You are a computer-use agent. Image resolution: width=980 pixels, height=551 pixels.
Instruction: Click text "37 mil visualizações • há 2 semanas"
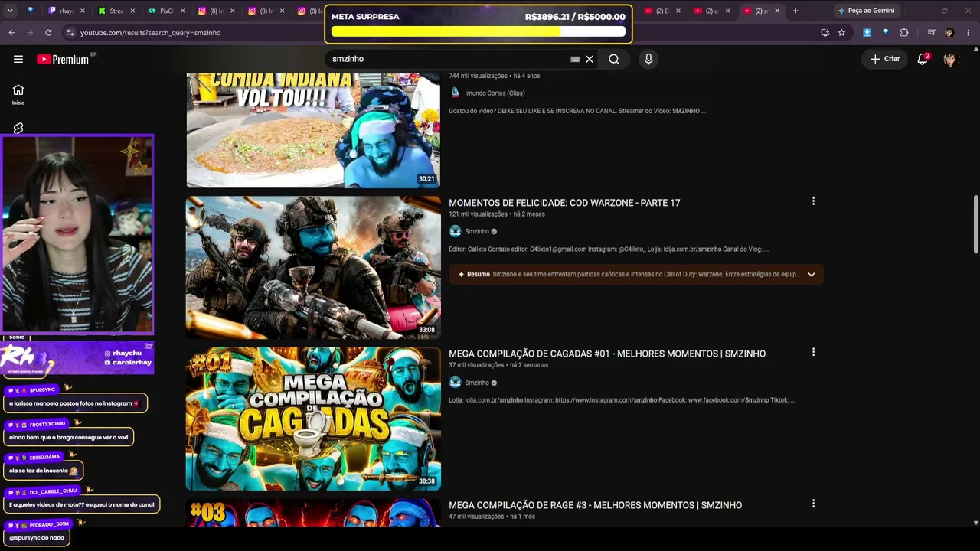(x=498, y=365)
